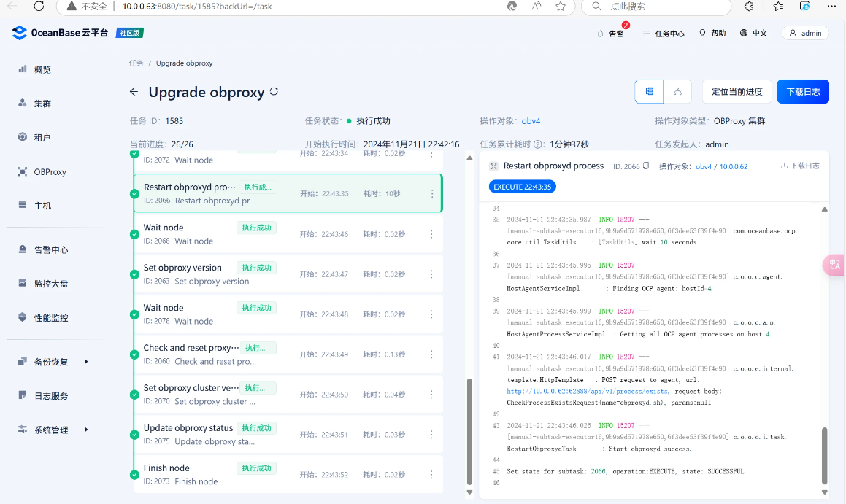846x504 pixels.
Task: Expand the log panel to fullscreen
Action: [493, 166]
